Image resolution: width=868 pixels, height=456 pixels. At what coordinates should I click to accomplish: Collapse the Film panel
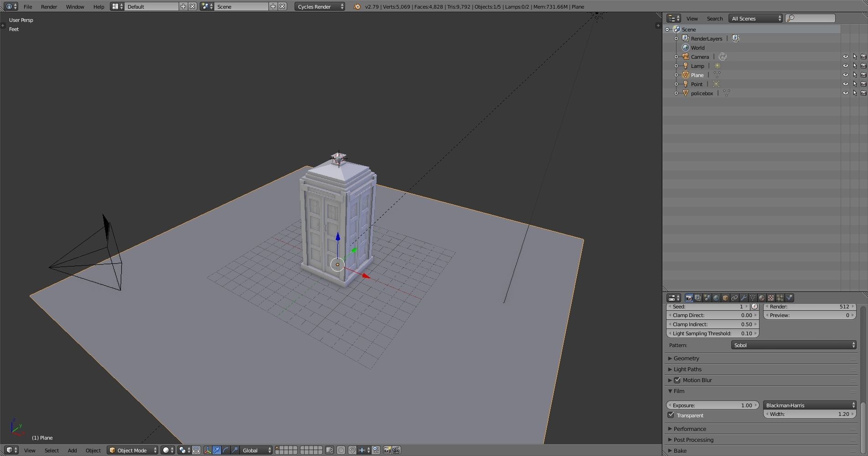point(679,391)
